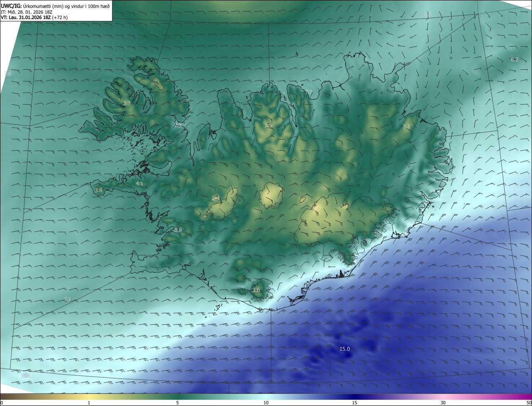Select the 'IT: Mið. 28. 01. 2026 18Z' line
The width and height of the screenshot is (532, 406).
(x=27, y=12)
